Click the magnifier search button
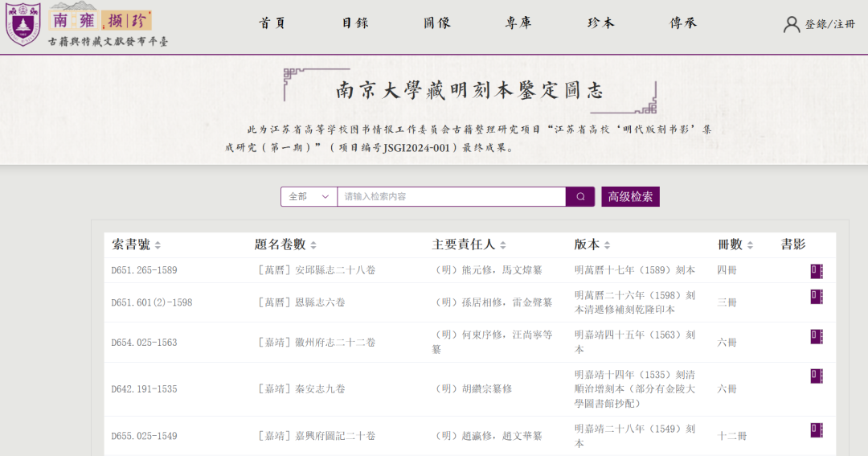Screen dimensions: 868x456 point(580,197)
